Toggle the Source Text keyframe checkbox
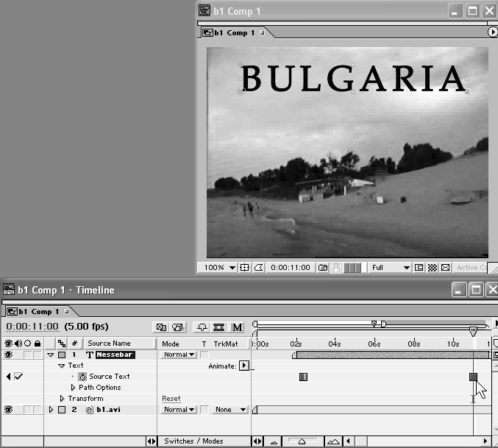 point(19,377)
